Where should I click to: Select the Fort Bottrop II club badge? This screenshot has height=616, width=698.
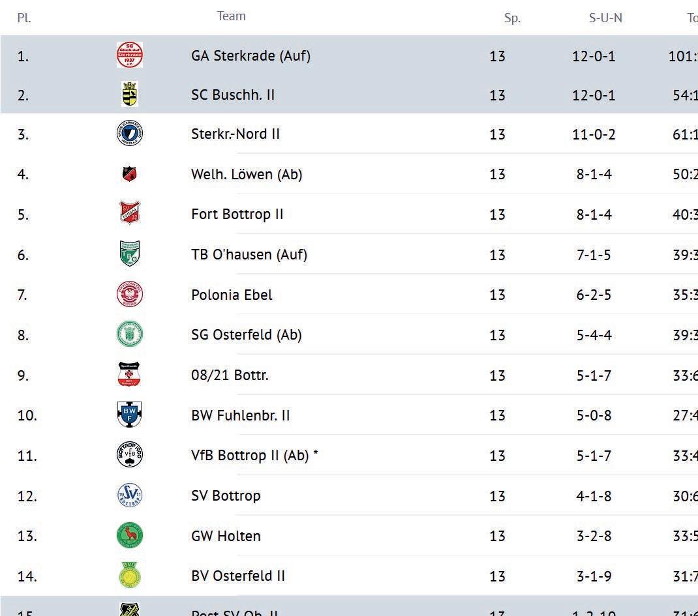[x=129, y=214]
